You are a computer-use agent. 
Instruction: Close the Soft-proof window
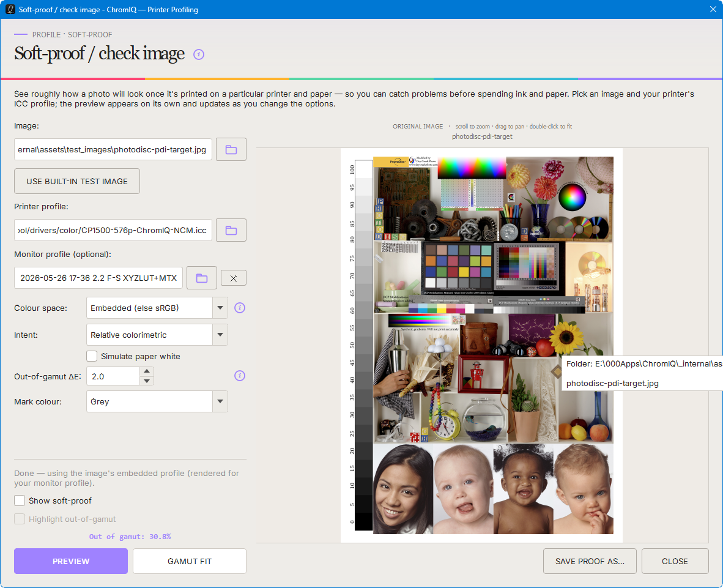(x=713, y=9)
